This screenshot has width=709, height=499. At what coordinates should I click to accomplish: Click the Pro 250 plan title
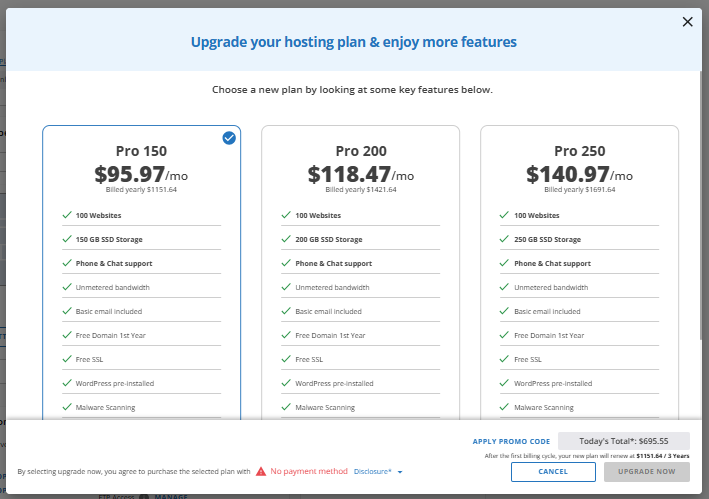(580, 151)
